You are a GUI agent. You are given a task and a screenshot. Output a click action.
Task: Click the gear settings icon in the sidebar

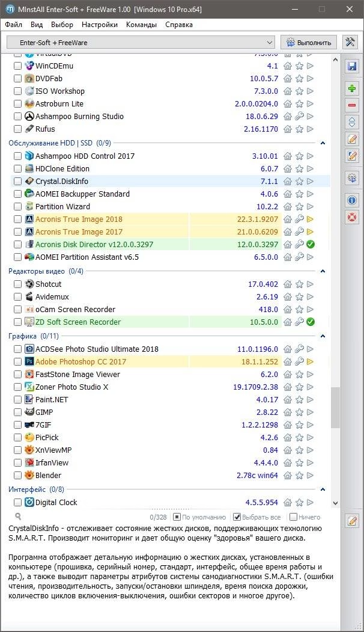352,178
